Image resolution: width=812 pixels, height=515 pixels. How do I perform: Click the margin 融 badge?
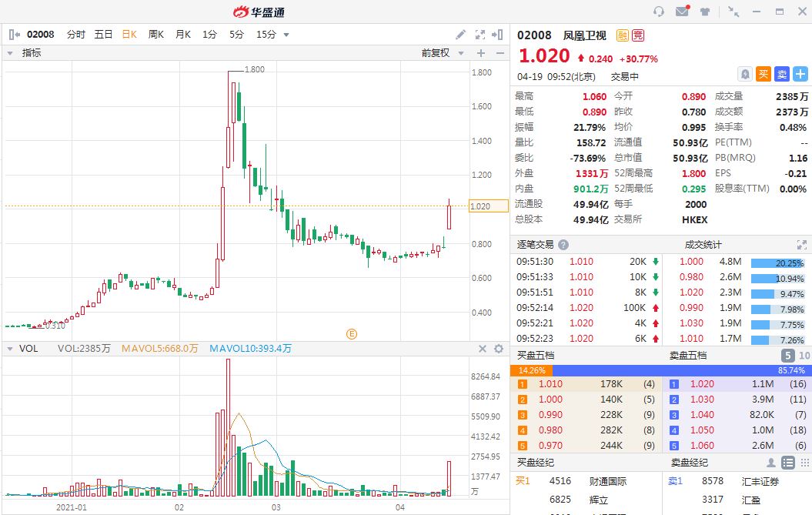pyautogui.click(x=623, y=35)
